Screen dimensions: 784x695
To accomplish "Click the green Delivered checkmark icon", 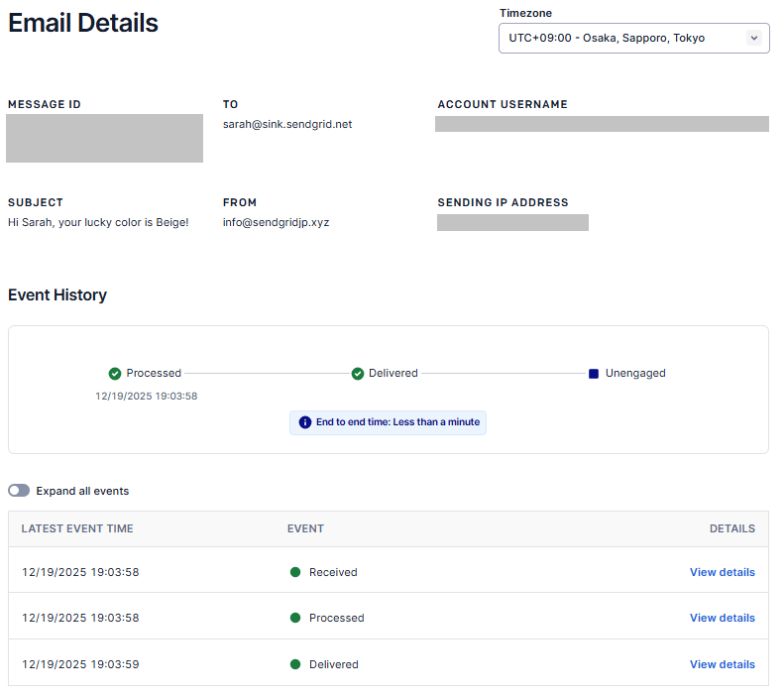I will point(358,374).
